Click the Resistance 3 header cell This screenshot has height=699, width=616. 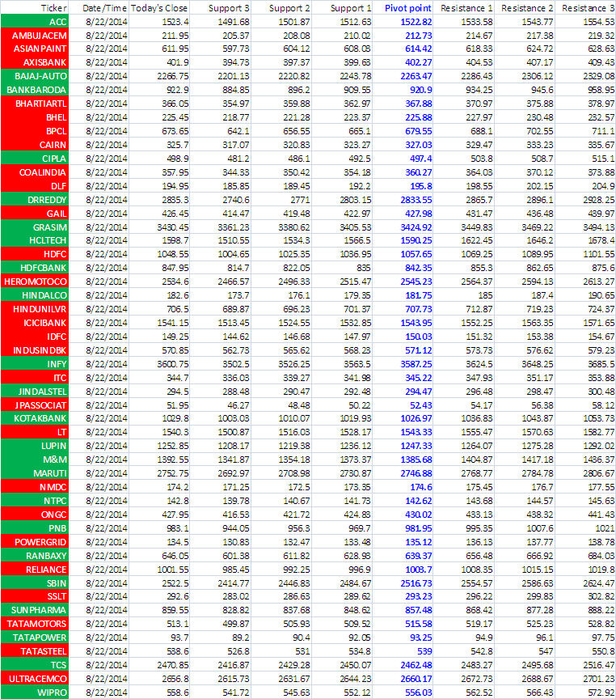pos(585,7)
